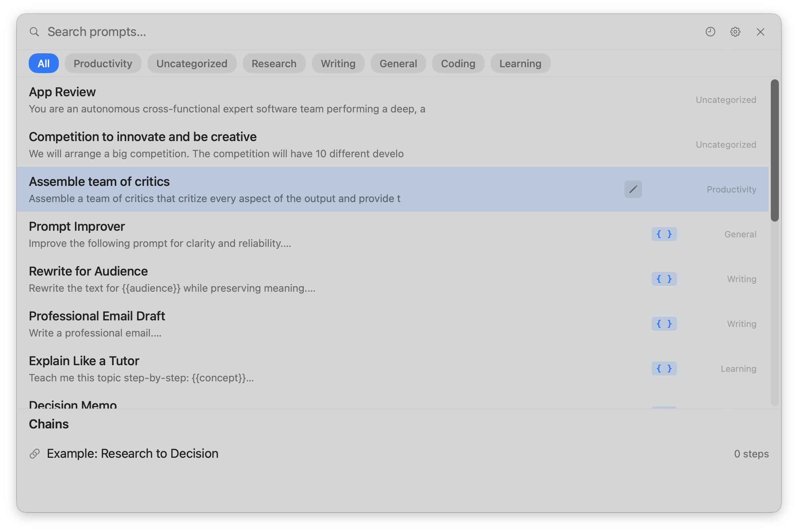Click the variables badge on Prompt Improver
798x532 pixels.
(x=664, y=234)
